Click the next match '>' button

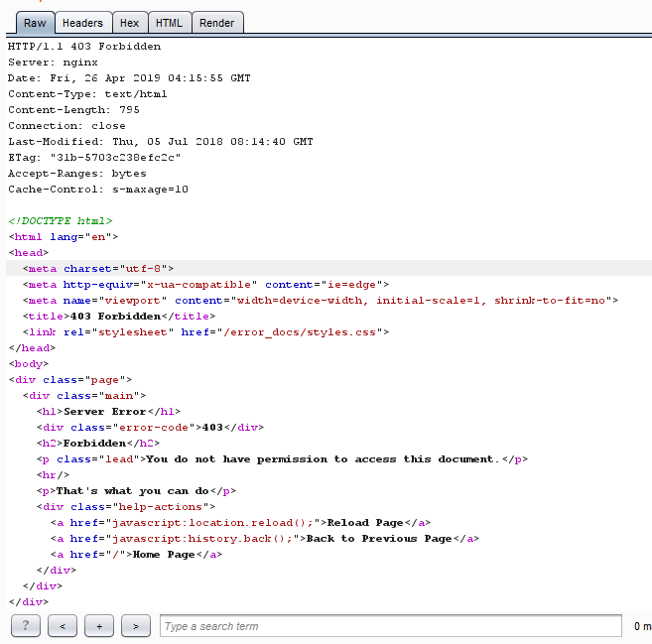click(x=136, y=625)
